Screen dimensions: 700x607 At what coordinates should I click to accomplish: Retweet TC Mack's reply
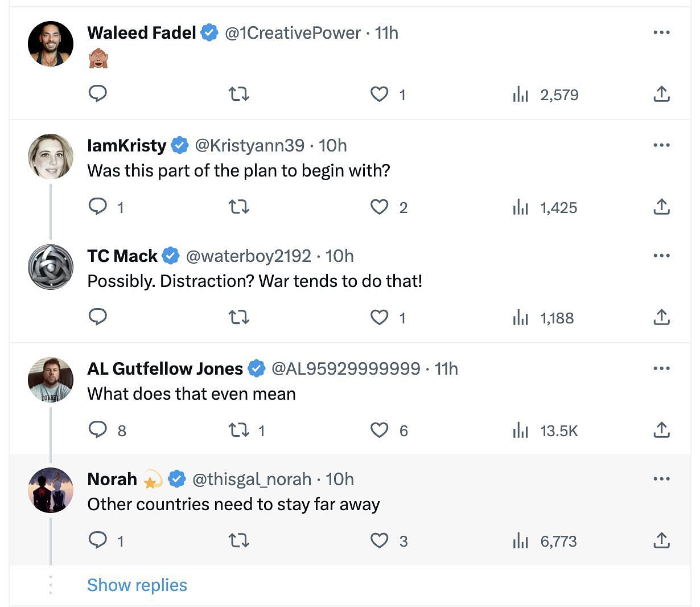click(x=239, y=317)
